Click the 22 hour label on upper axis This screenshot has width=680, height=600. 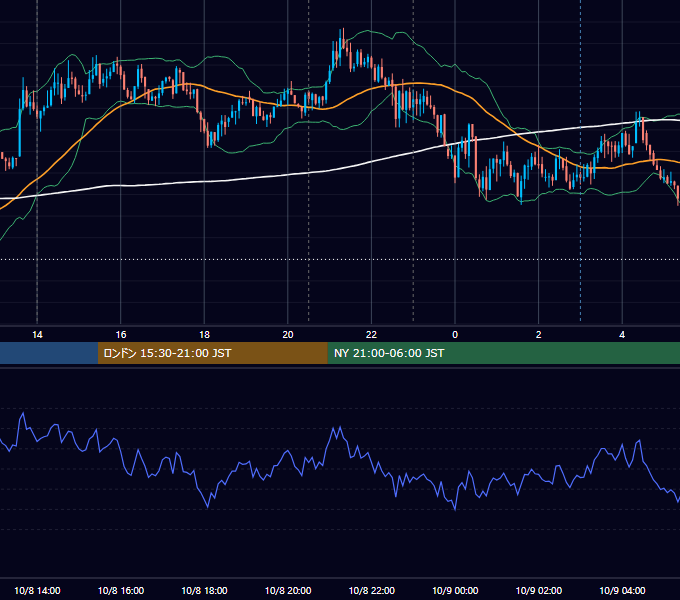(x=371, y=335)
